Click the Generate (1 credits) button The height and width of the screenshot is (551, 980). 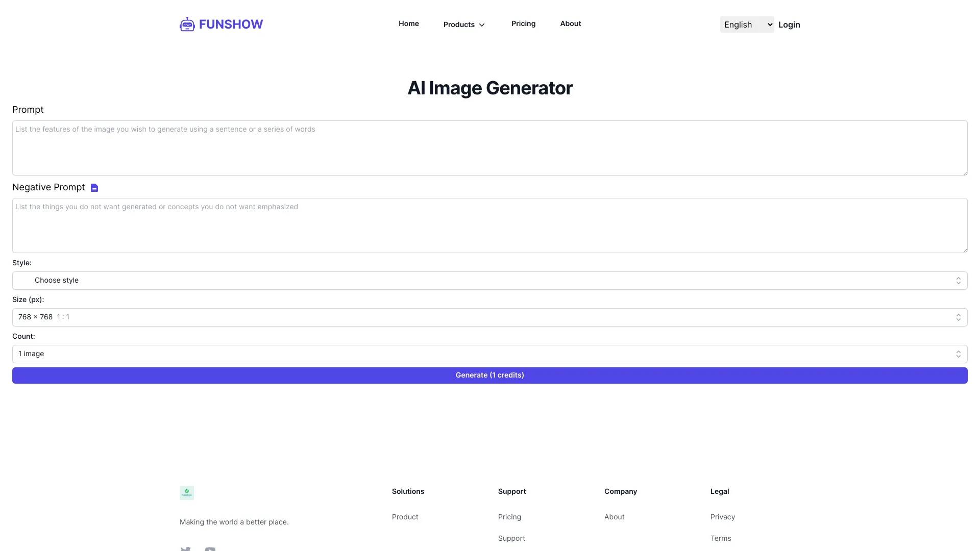point(490,375)
